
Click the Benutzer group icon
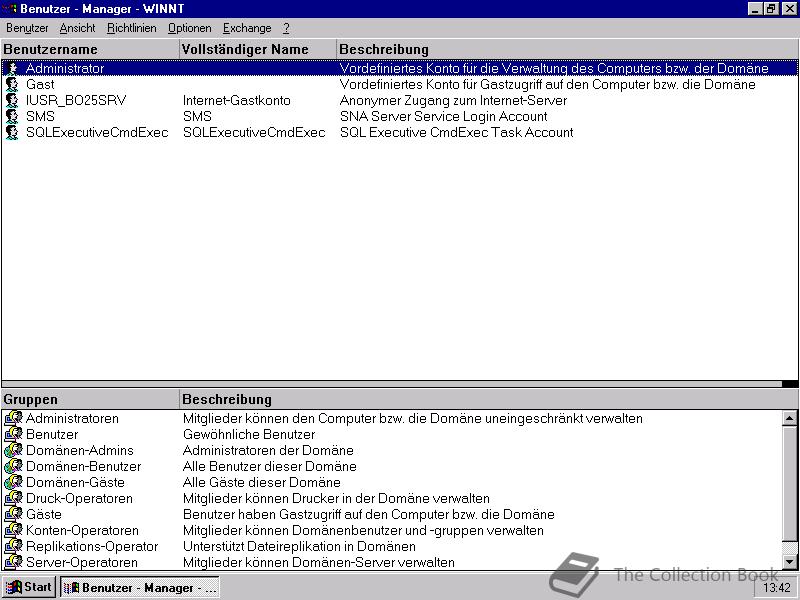(13, 434)
